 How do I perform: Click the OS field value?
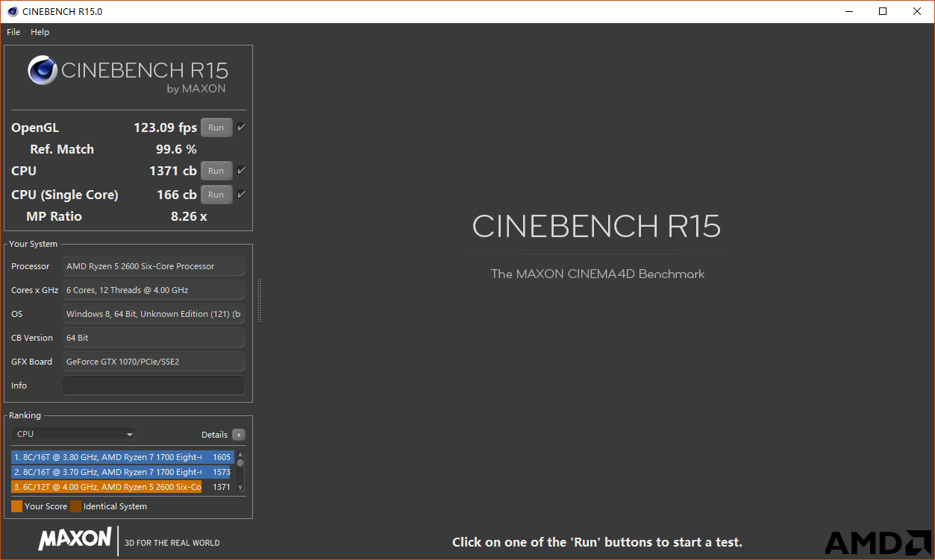(x=154, y=314)
